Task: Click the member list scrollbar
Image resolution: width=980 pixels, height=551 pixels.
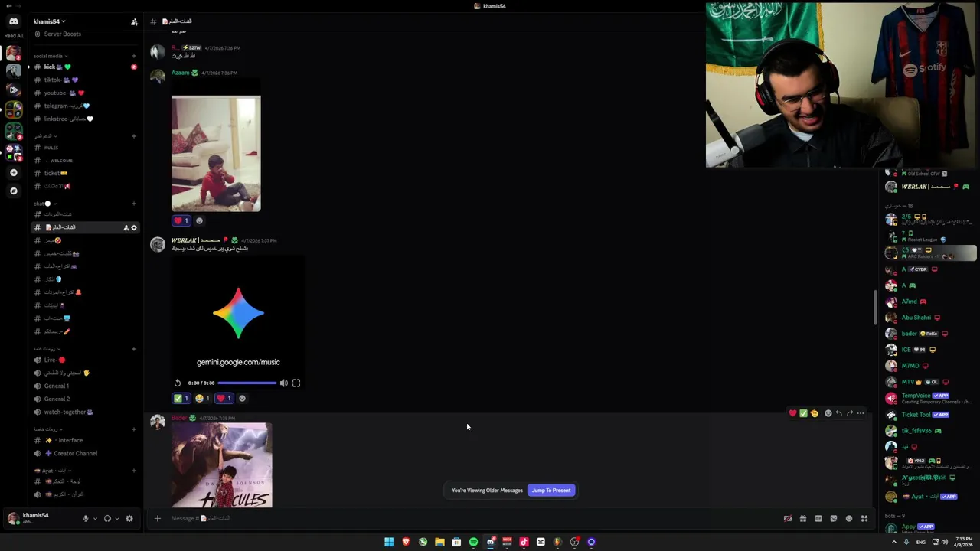Action: (876, 307)
